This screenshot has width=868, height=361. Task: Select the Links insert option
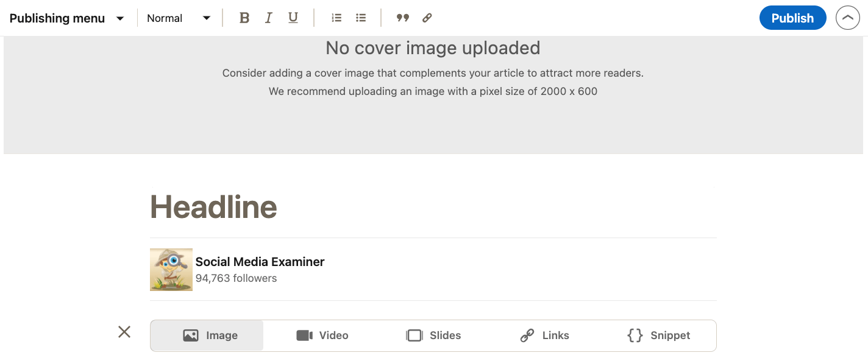tap(544, 335)
